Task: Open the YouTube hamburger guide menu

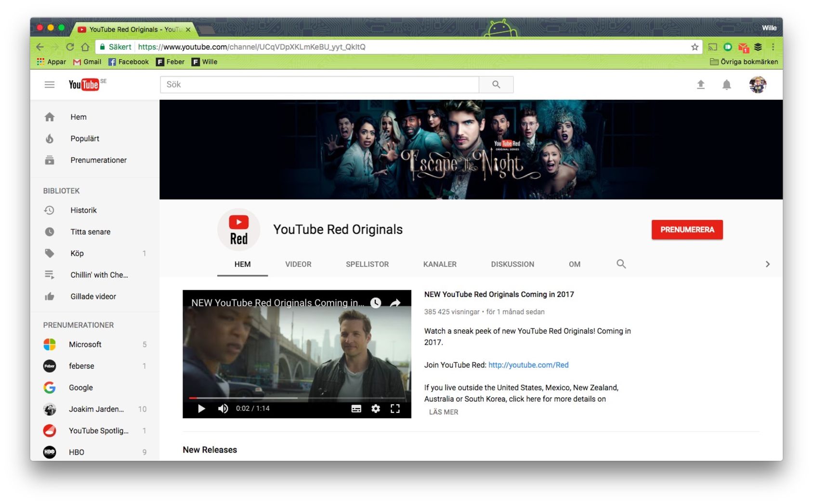Action: tap(49, 85)
